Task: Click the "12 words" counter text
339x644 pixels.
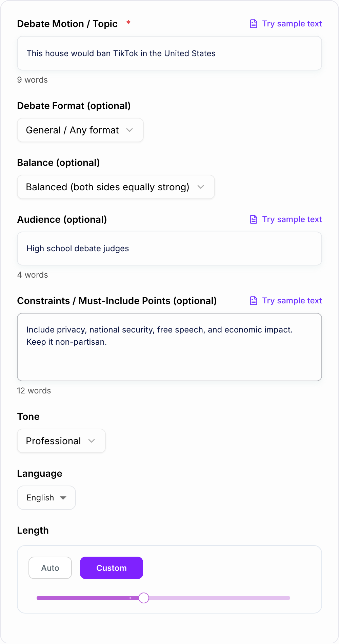Action: pyautogui.click(x=34, y=391)
